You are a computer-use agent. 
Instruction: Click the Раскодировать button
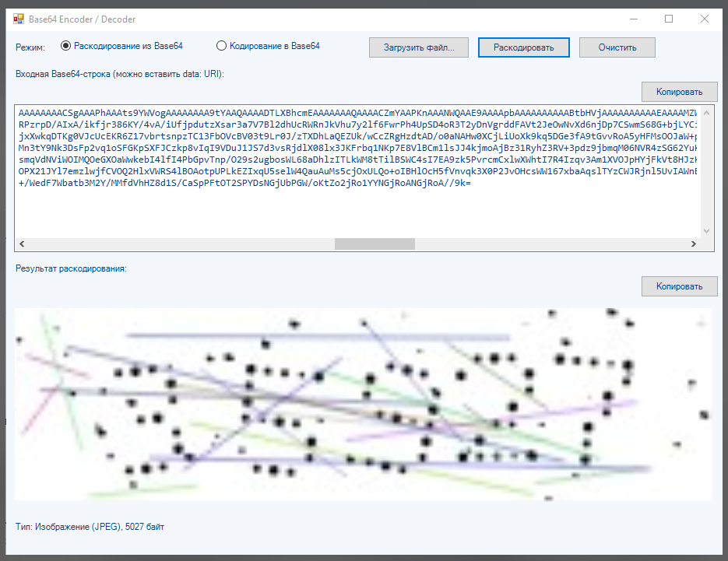point(524,47)
